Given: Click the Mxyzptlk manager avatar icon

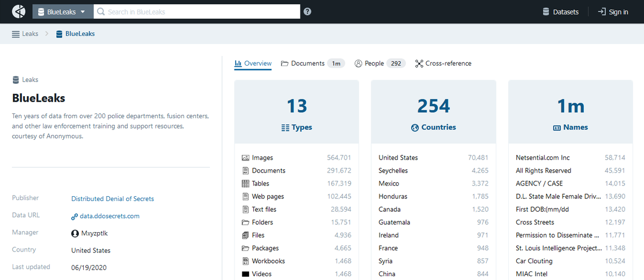Looking at the screenshot, I should (75, 234).
